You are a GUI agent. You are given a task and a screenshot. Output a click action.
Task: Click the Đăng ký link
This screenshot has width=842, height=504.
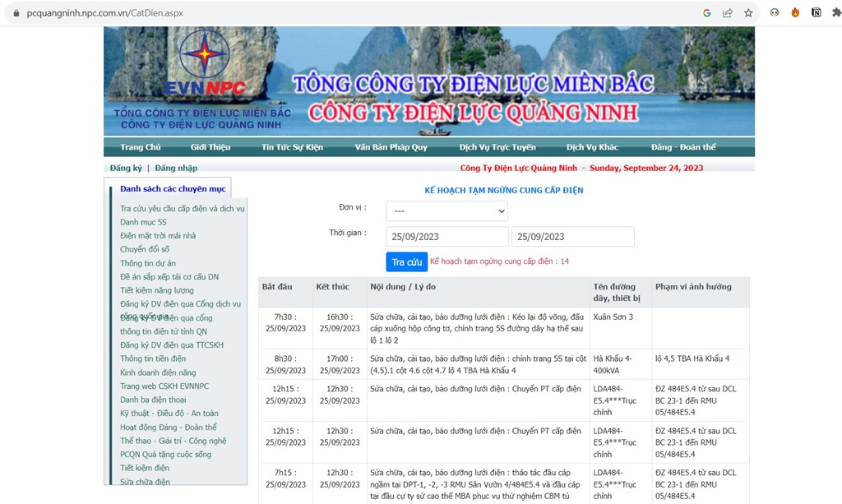pyautogui.click(x=127, y=169)
